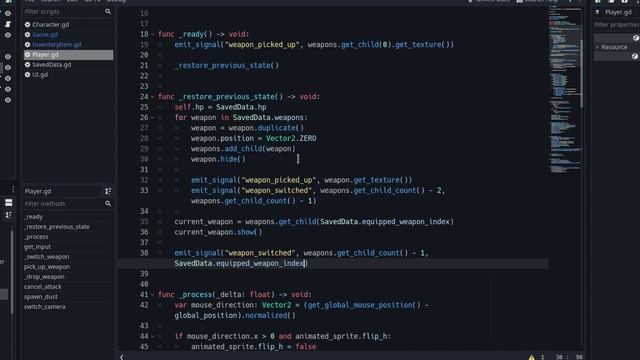The height and width of the screenshot is (360, 640).
Task: Click the '38 : 98' line-column indicator
Action: (569, 357)
